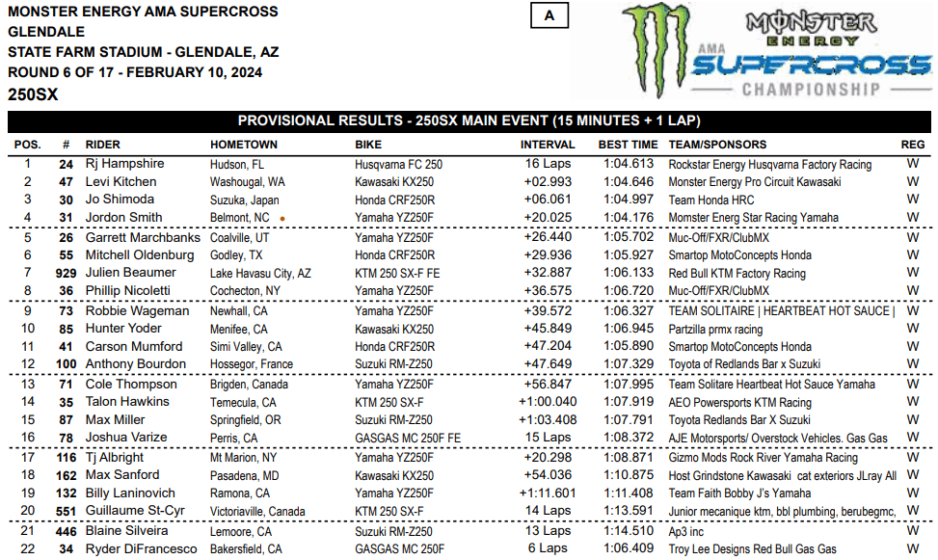Viewport: 938px width, 560px height.
Task: Click Jo Shimoda's rider name
Action: click(121, 200)
